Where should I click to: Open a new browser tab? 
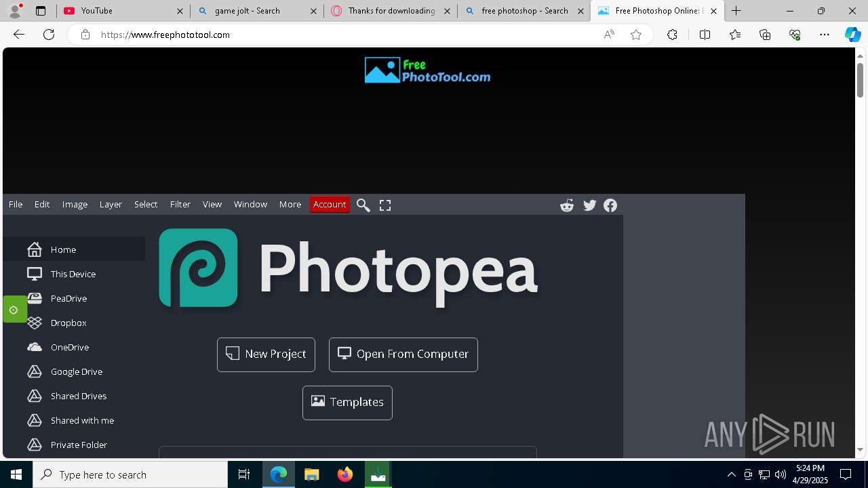(x=736, y=11)
